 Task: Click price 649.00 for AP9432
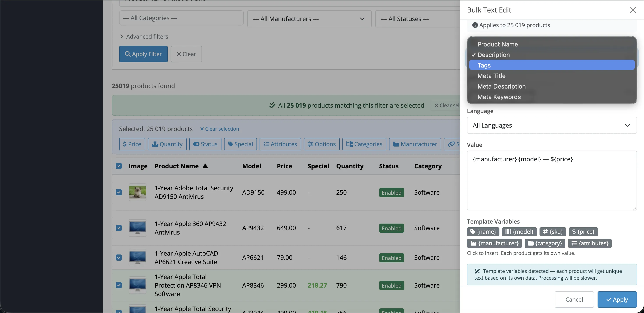pos(286,228)
